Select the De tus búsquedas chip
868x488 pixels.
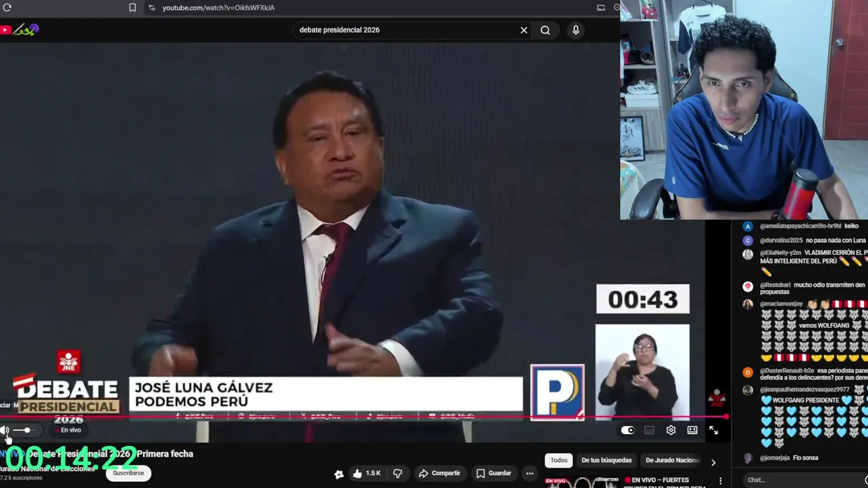(606, 460)
